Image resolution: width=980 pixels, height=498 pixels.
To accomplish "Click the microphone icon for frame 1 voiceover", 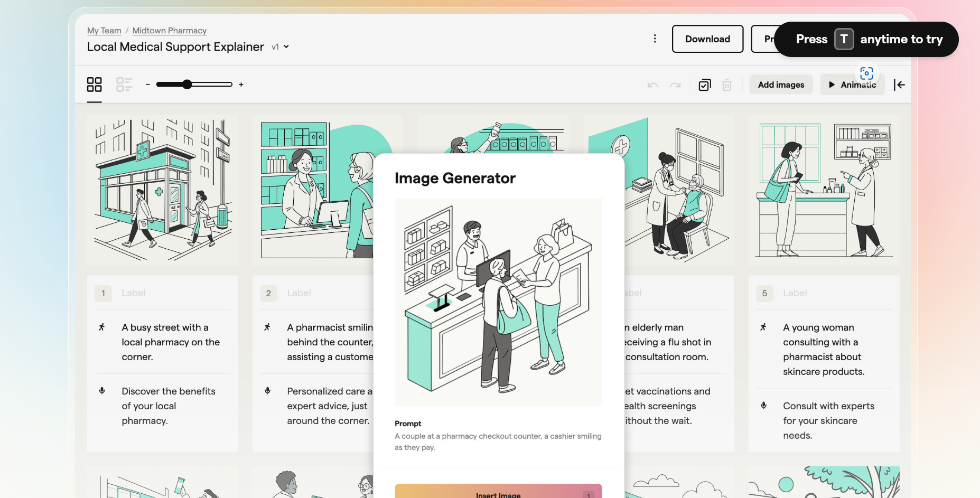I will (x=102, y=391).
